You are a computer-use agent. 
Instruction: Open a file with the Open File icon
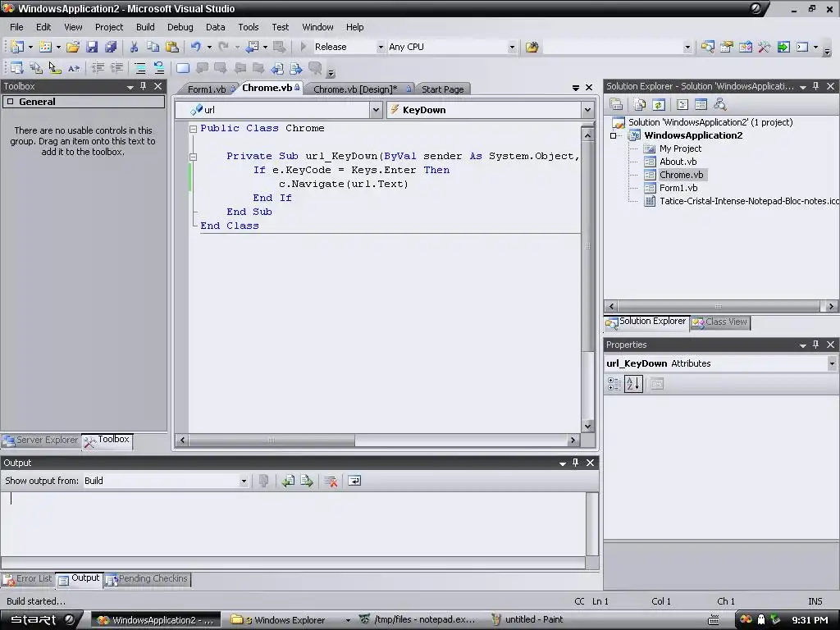[x=73, y=47]
